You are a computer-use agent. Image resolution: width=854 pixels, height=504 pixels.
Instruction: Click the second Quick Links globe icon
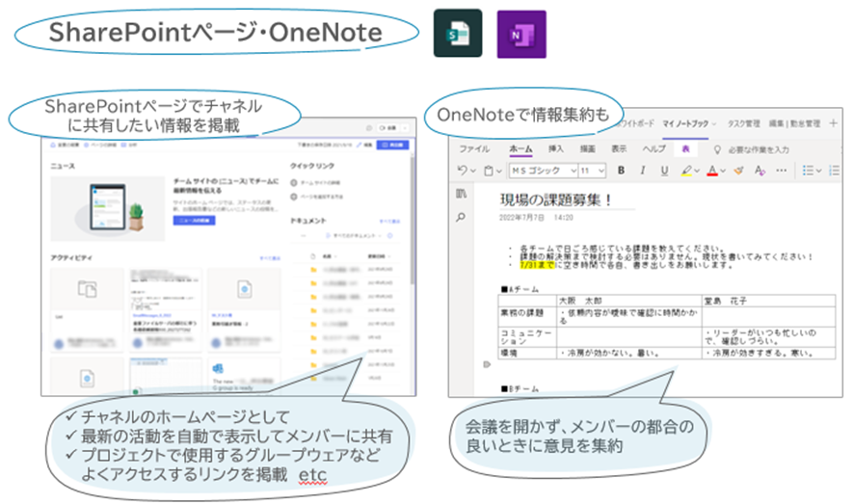[x=294, y=197]
